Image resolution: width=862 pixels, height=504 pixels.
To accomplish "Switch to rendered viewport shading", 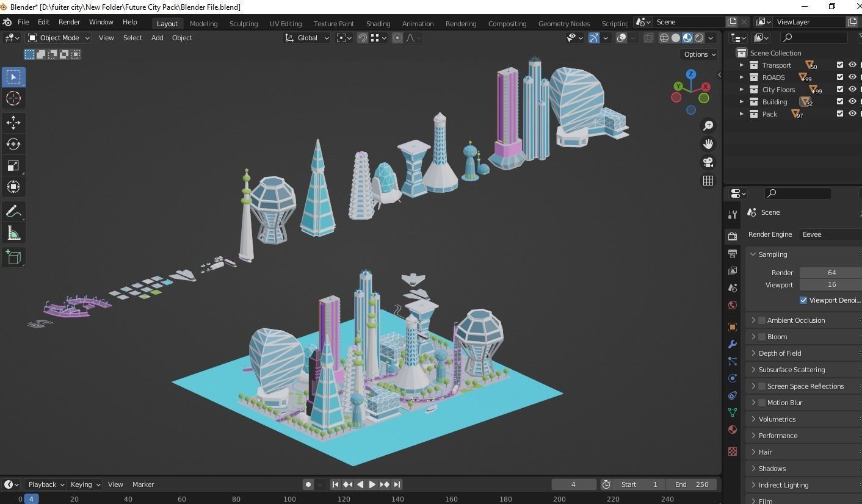I will 699,38.
